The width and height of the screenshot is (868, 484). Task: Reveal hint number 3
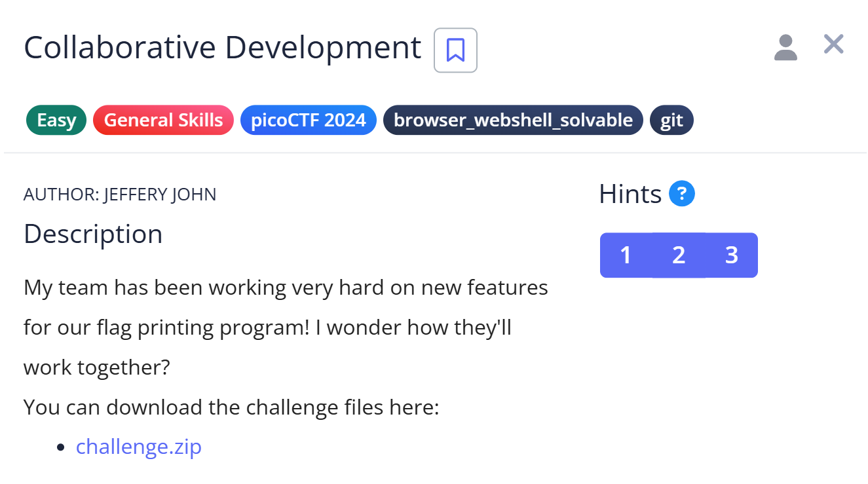(732, 255)
